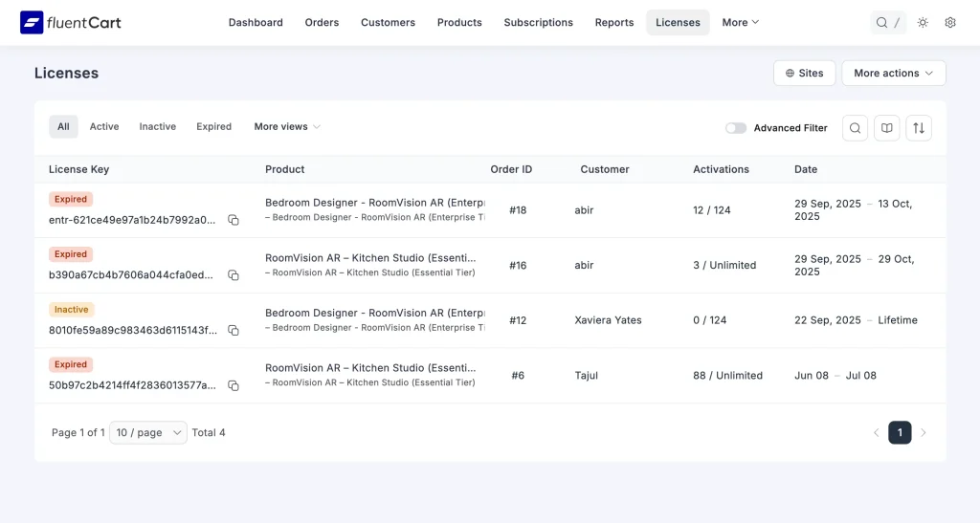Viewport: 980px width, 523px height.
Task: Go to Dashboard in the top navigation
Action: coord(256,22)
